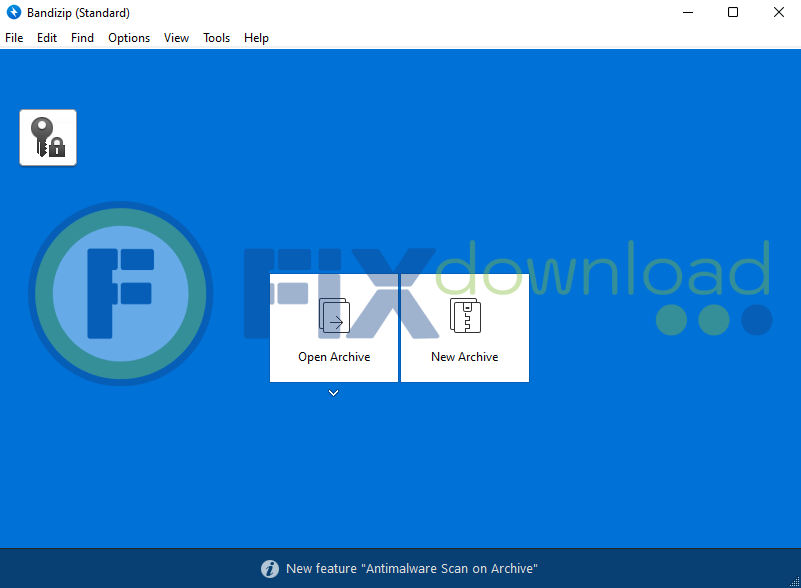Click the Bandizip (Standard) window title text
Screen dimensions: 801x588
[x=79, y=13]
